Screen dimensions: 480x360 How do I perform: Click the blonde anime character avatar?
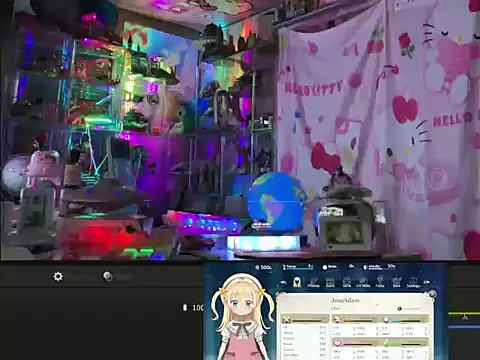(x=242, y=317)
